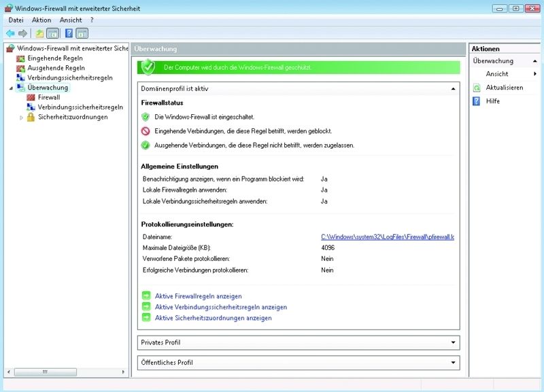
Task: Click Hilfe in the Aktionen pane
Action: point(492,101)
